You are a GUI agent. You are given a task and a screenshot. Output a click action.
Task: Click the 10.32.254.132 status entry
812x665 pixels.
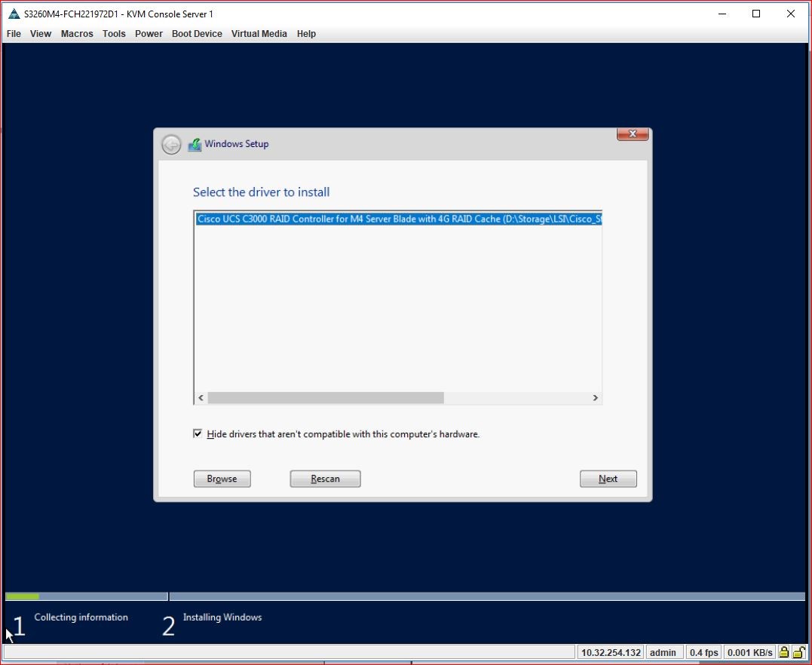pyautogui.click(x=611, y=652)
